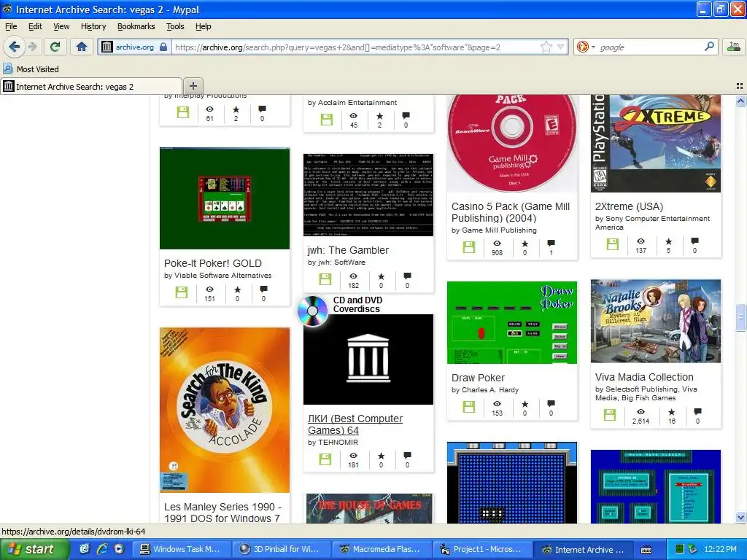The width and height of the screenshot is (747, 560).
Task: Click reviews bubble under Viva Madia Collection
Action: click(x=697, y=411)
